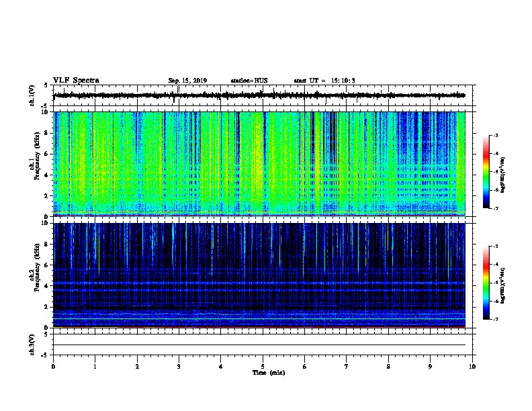
Task: Click time axis tick label 6
Action: tap(304, 366)
